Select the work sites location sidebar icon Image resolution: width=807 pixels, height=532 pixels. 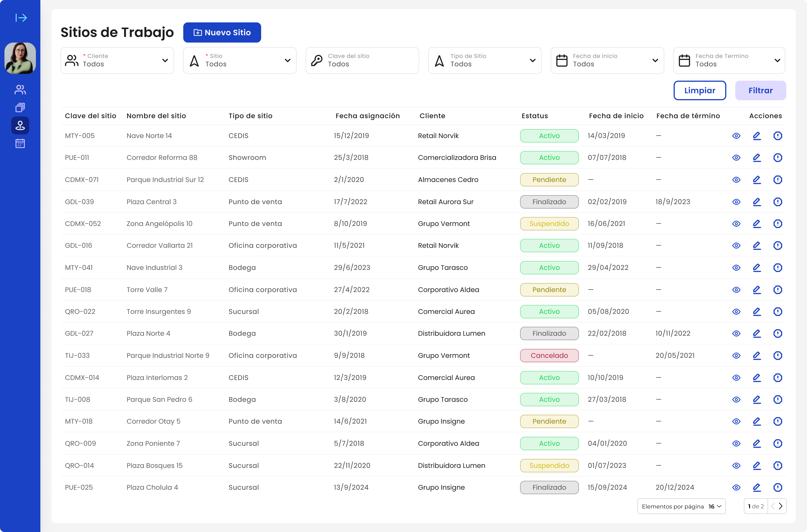(x=20, y=125)
